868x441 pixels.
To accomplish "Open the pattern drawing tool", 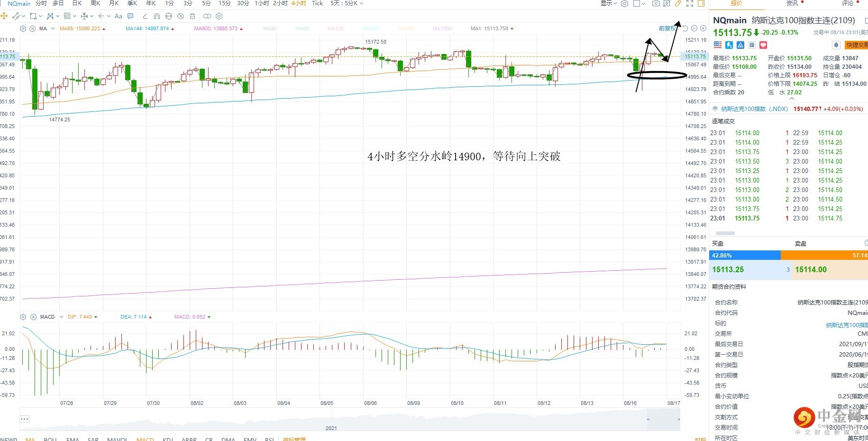I will [x=50, y=16].
